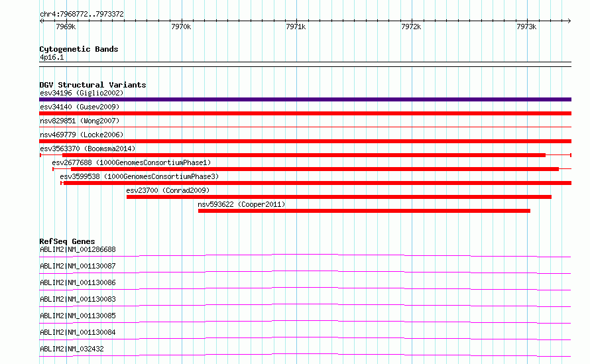This screenshot has height=364, width=590.
Task: Click the magenta intron line under NM_001130086
Action: (305, 288)
